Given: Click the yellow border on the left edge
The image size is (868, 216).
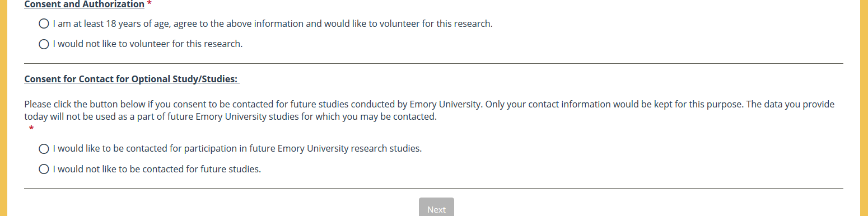Looking at the screenshot, I should pos(3,108).
